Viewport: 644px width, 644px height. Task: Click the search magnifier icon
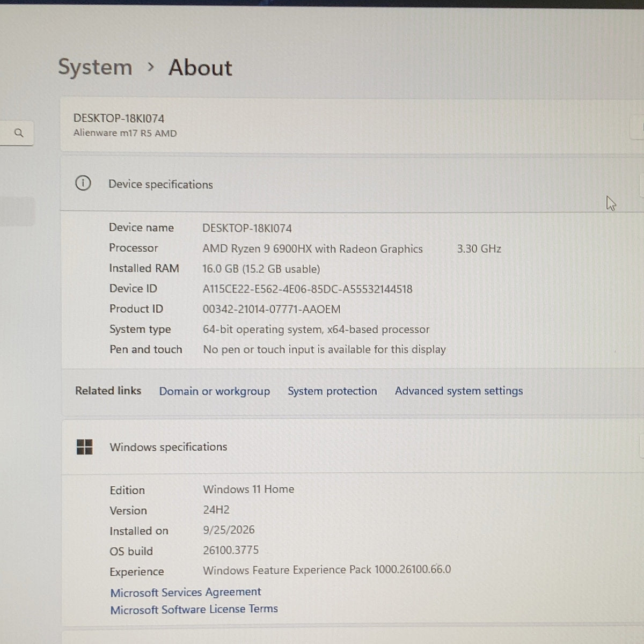pyautogui.click(x=19, y=133)
